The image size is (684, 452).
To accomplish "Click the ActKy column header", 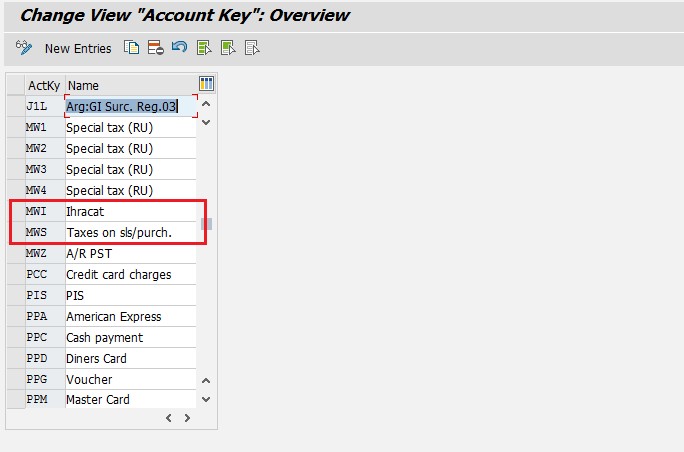I will (44, 85).
